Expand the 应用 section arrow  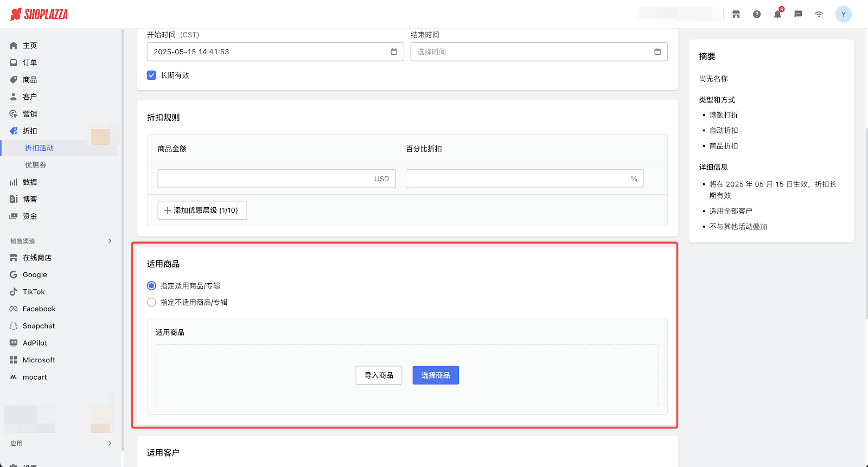(110, 443)
